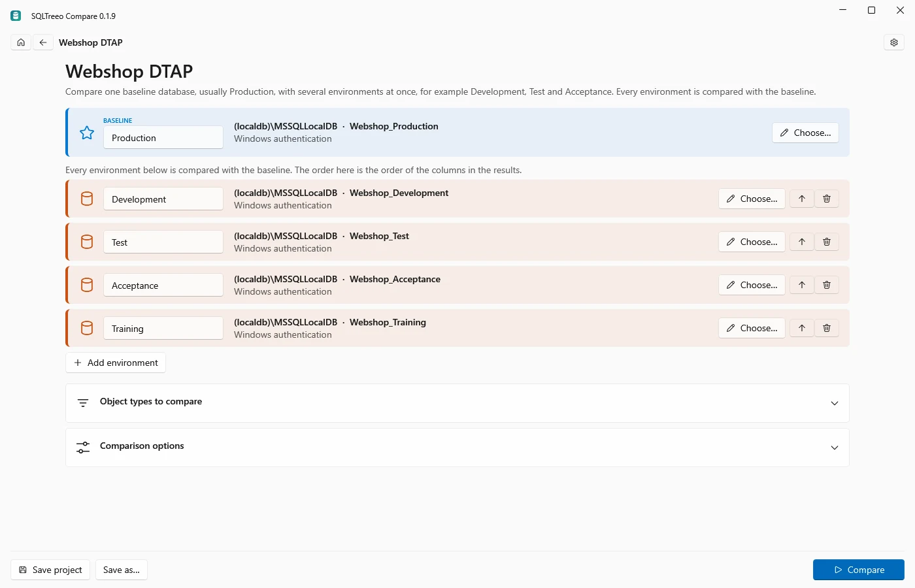Screen dimensions: 915x588
Task: Choose database for Training environment
Action: pyautogui.click(x=752, y=328)
